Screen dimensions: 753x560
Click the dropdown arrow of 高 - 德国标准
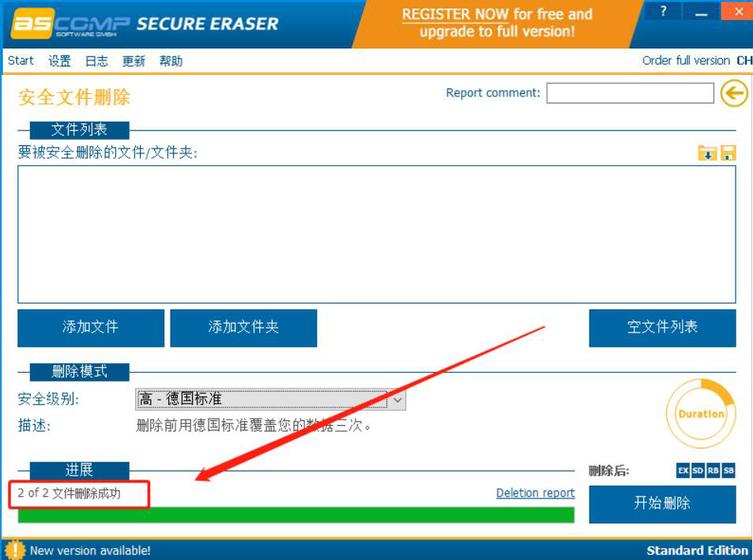tap(397, 399)
